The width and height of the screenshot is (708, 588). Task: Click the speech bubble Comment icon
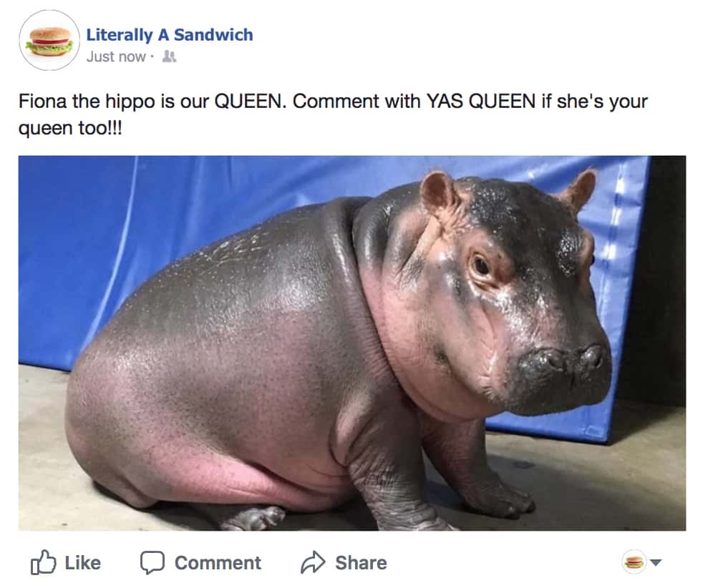click(152, 562)
